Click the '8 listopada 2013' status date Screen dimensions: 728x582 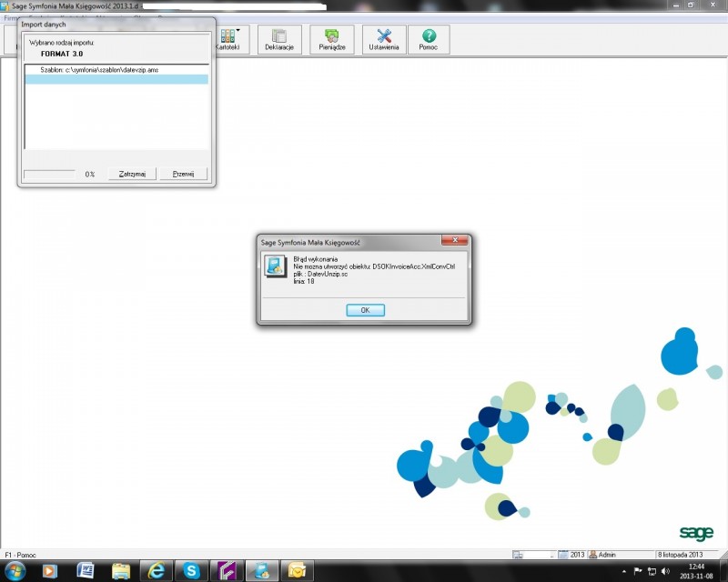tap(680, 555)
